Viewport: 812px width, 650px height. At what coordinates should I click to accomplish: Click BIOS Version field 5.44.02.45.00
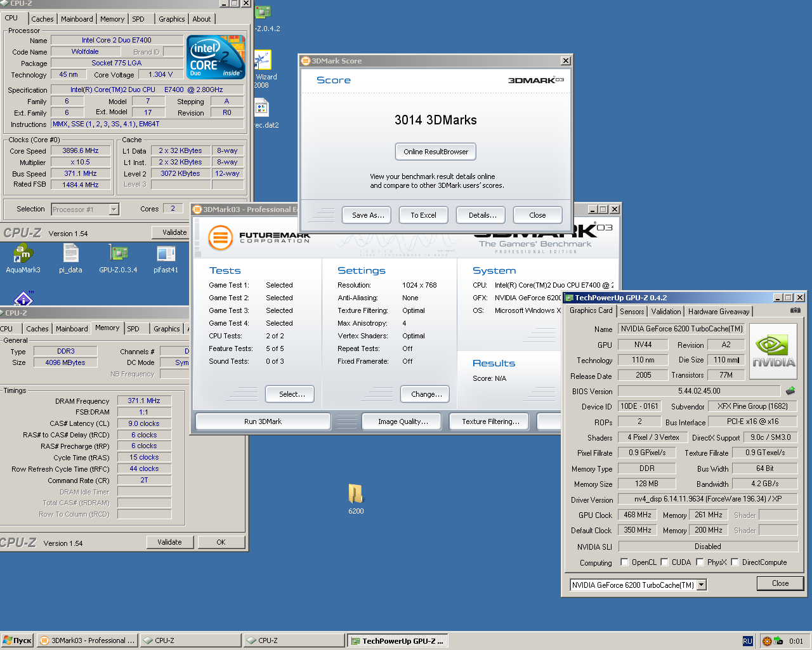[699, 391]
